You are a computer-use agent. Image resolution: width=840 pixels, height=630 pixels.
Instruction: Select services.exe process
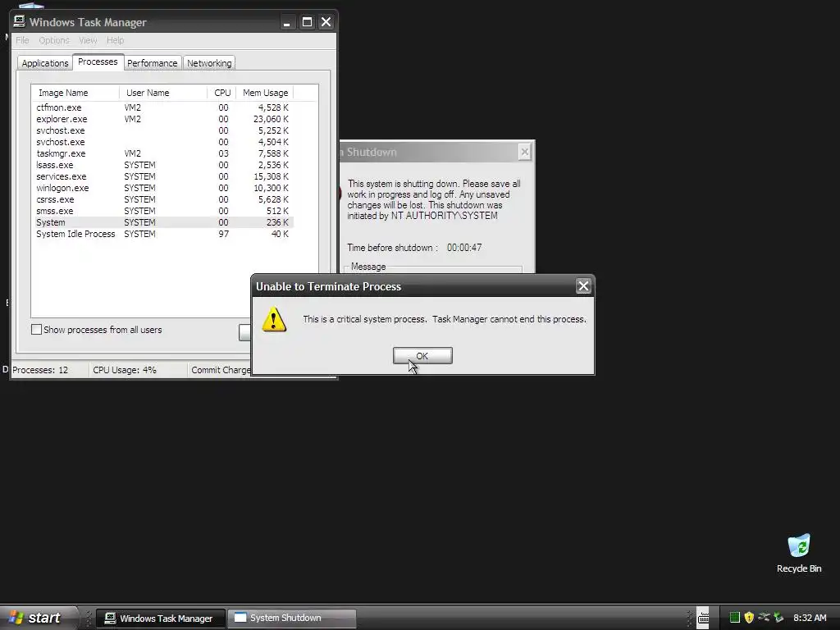(x=163, y=176)
